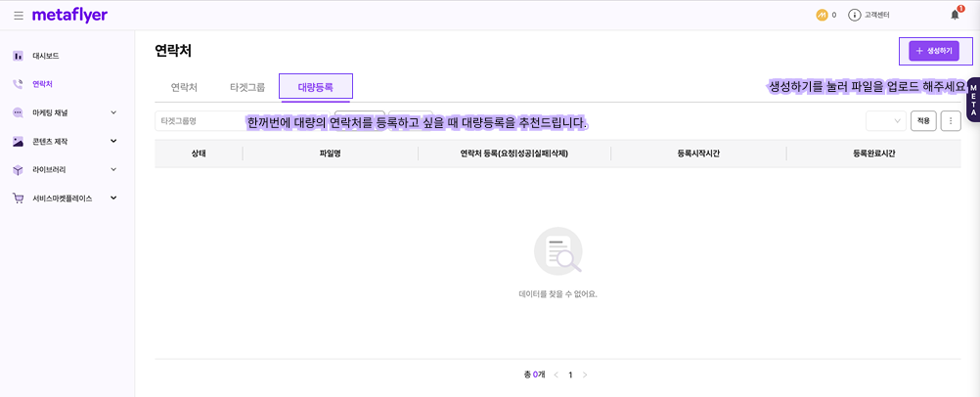Screen dimensions: 980x397
Task: Switch to the 타겟그룹 tab
Action: click(246, 87)
